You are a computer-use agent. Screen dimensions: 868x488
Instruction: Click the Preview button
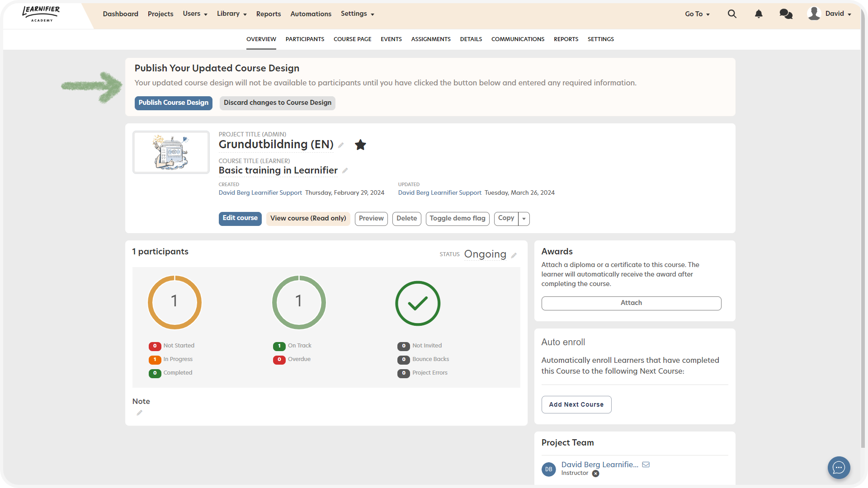tap(371, 219)
